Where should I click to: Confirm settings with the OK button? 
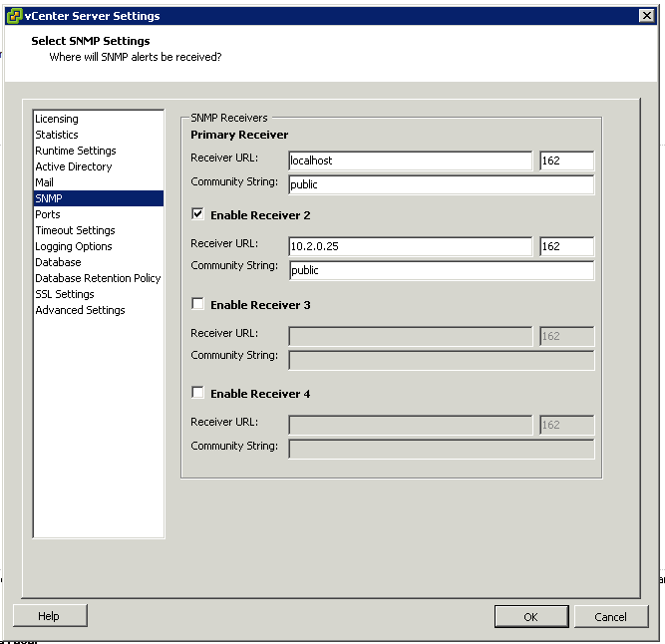pyautogui.click(x=531, y=616)
